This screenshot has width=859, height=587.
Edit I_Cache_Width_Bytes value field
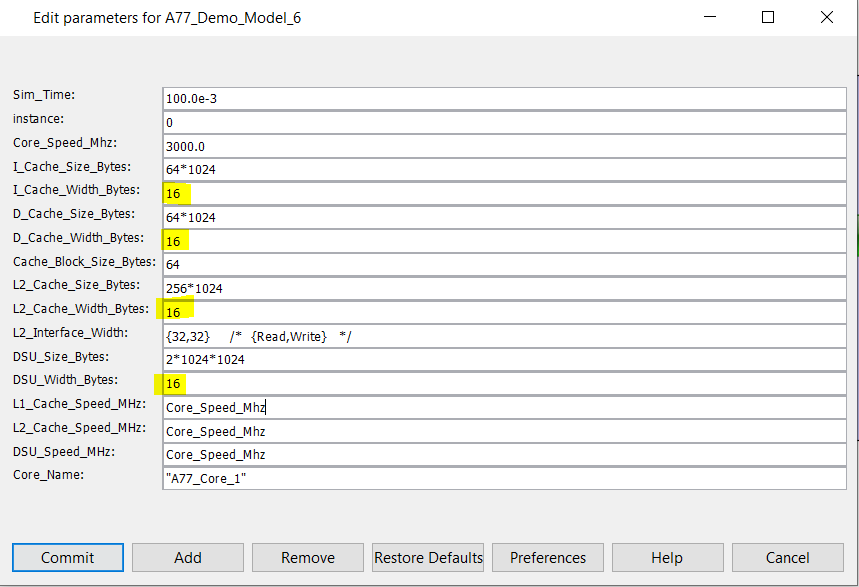pos(505,193)
